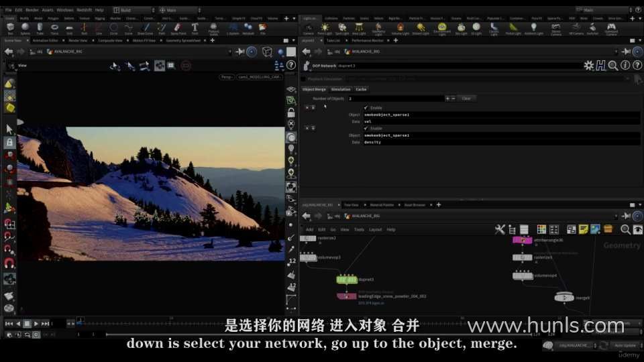Switch to the Cache tab

coord(361,89)
